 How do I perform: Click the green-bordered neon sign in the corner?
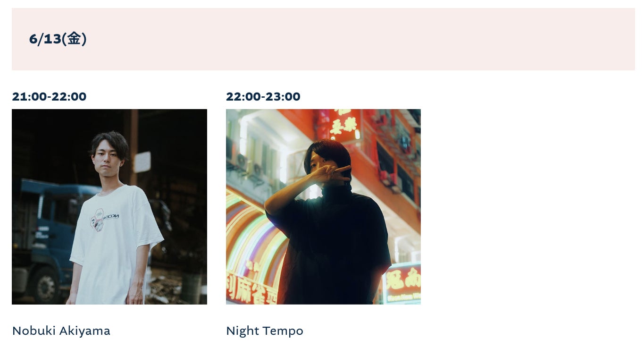[402, 283]
